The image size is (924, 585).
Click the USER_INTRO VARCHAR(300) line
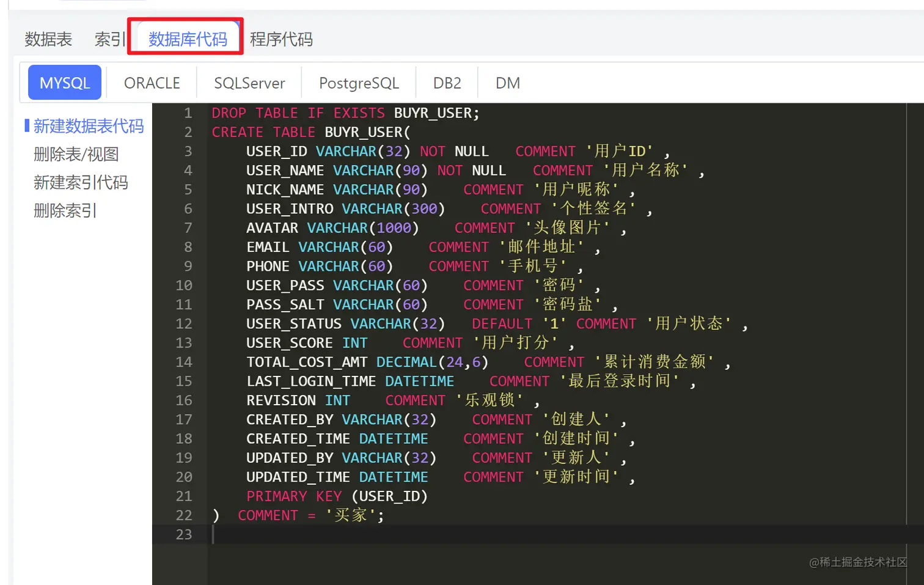[449, 208]
